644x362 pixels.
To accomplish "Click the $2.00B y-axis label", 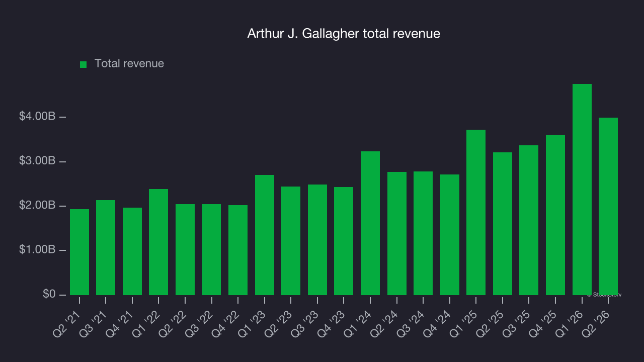I will click(x=37, y=206).
